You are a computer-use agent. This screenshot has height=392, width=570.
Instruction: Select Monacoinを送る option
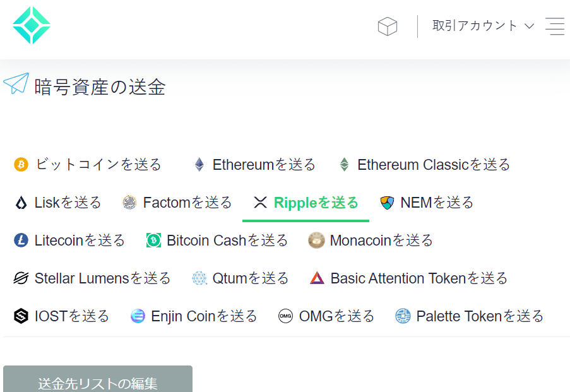tap(371, 241)
